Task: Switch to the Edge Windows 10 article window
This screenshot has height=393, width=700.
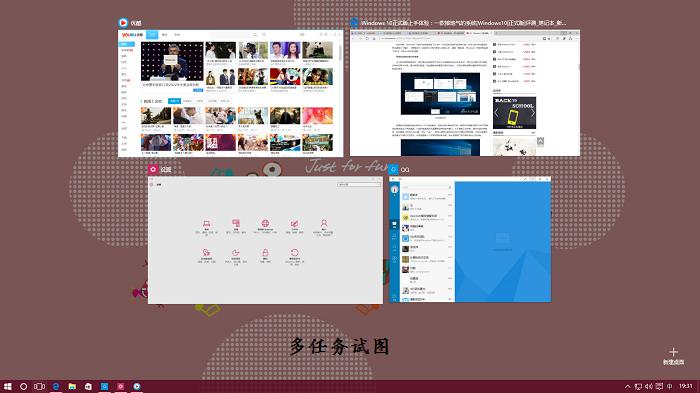Action: coord(465,93)
